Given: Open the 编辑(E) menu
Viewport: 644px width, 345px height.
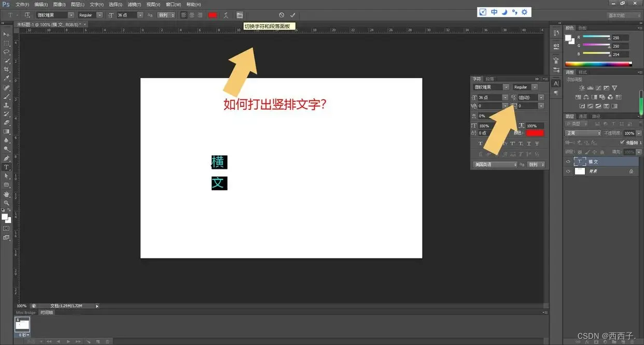Looking at the screenshot, I should click(x=41, y=5).
